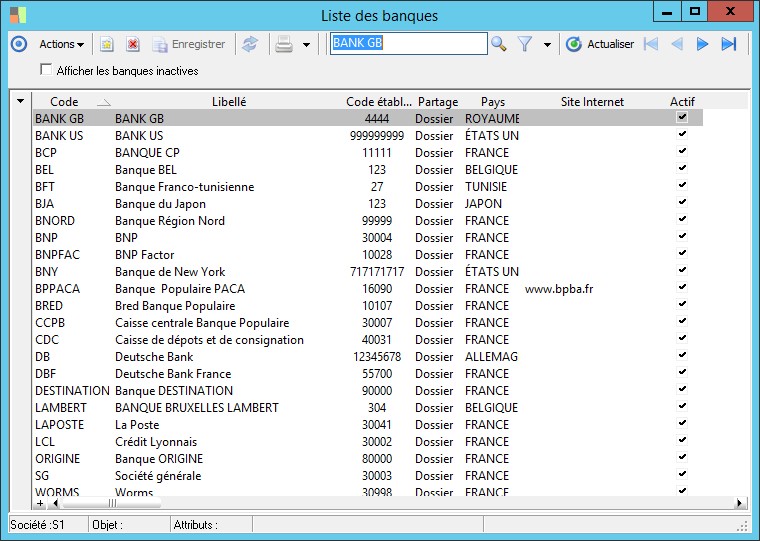Click the filter funnel icon

525,44
